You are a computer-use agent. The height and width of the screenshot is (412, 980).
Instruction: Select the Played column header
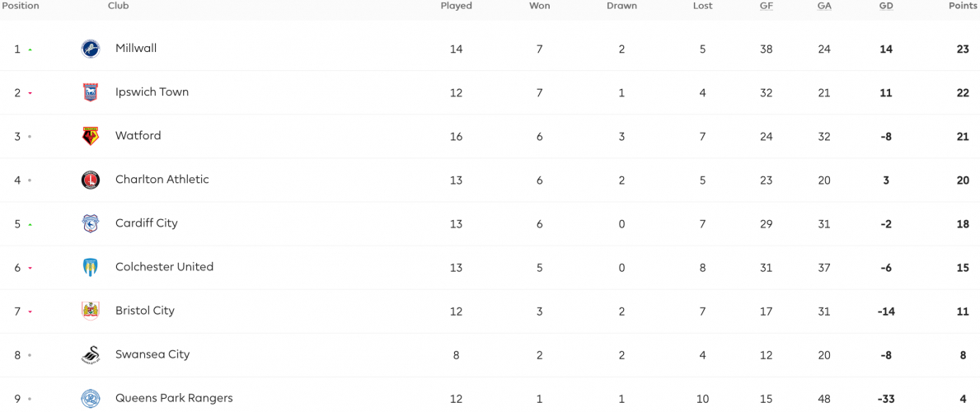coord(457,7)
